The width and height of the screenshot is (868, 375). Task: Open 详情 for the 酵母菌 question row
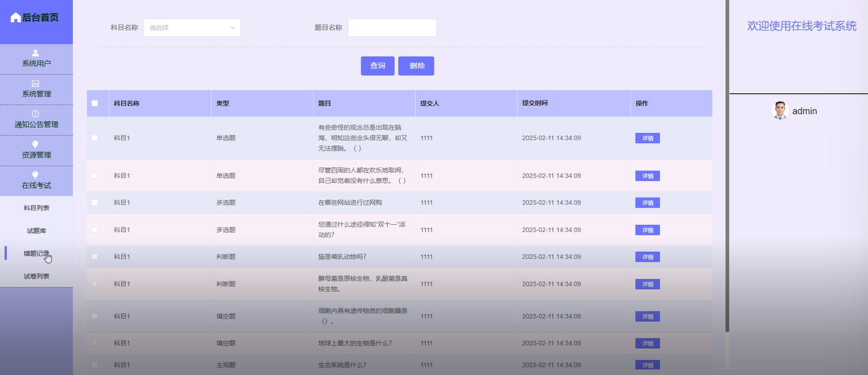click(x=648, y=284)
